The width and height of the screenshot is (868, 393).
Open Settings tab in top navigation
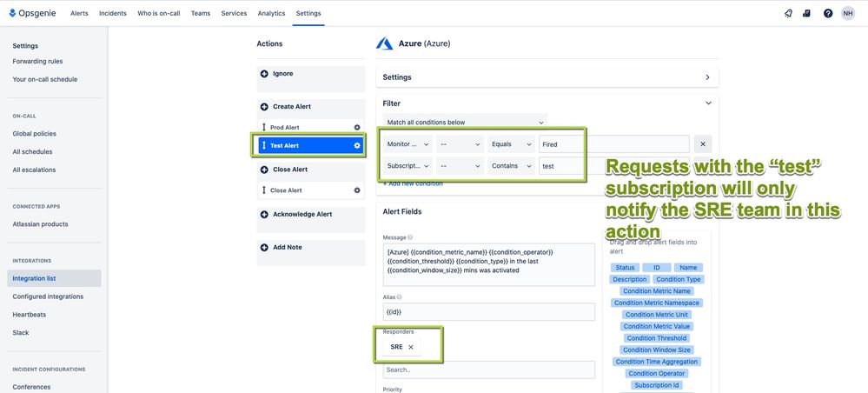click(308, 13)
